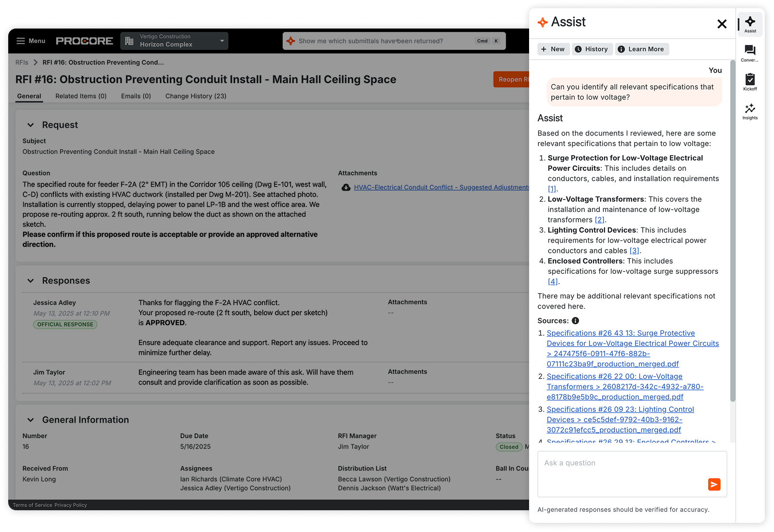Screen dimensions: 774x532
Task: Click the search bar sparkle icon
Action: [290, 41]
